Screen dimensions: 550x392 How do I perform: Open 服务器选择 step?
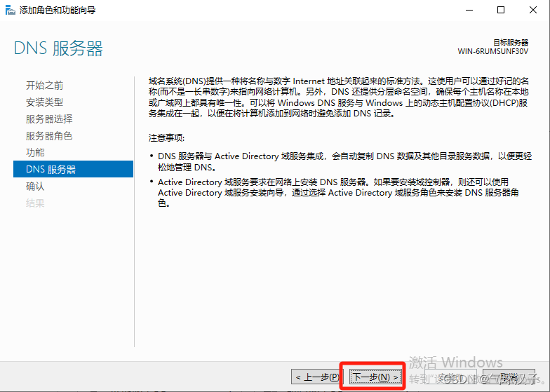[49, 119]
